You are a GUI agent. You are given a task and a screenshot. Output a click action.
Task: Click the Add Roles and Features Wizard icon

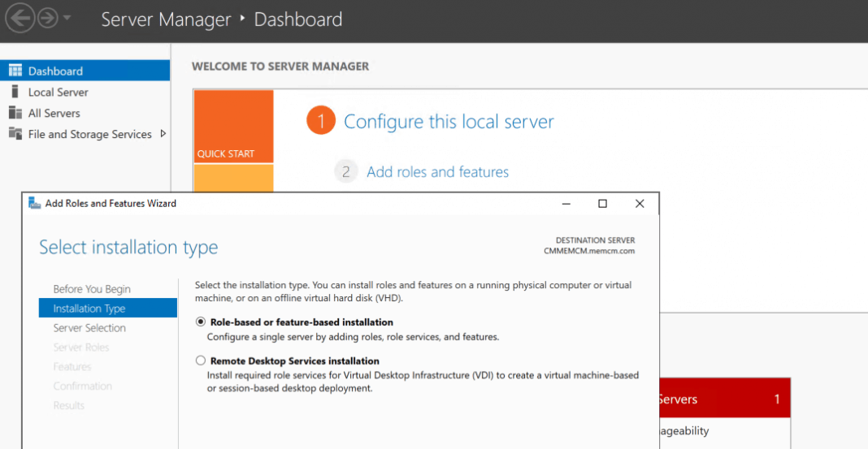[34, 203]
